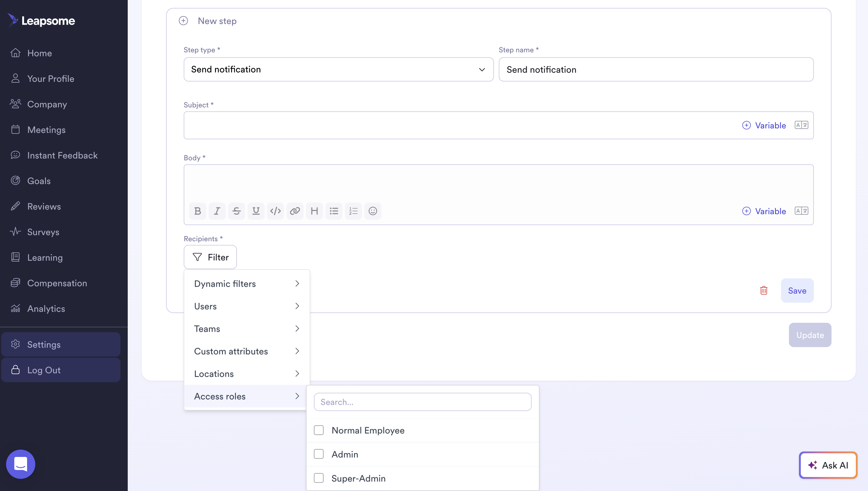Click the Your Profile person icon
Viewport: 868px width, 491px height.
[16, 78]
